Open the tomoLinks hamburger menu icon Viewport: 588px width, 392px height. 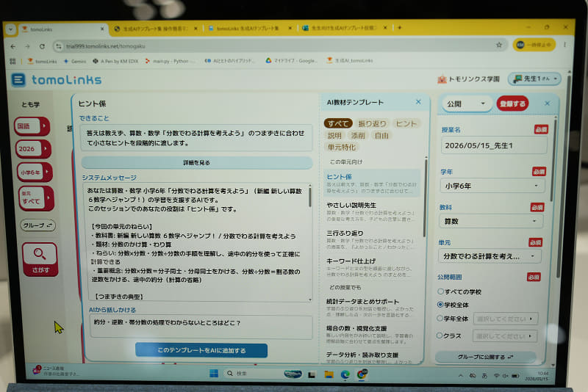coord(18,79)
